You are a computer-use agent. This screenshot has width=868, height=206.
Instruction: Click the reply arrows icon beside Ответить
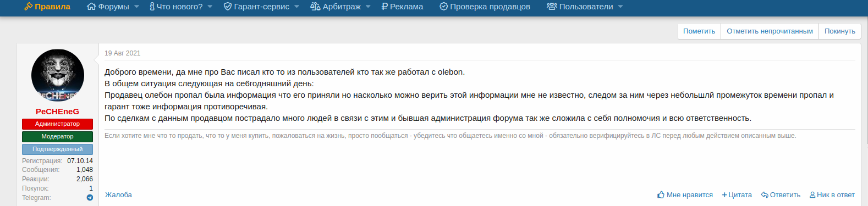[x=765, y=195]
